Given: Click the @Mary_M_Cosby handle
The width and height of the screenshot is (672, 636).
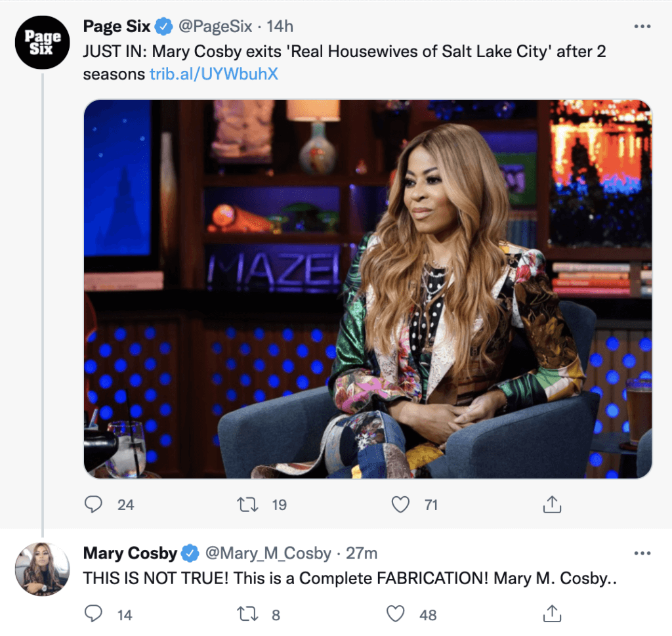Looking at the screenshot, I should pos(268,553).
